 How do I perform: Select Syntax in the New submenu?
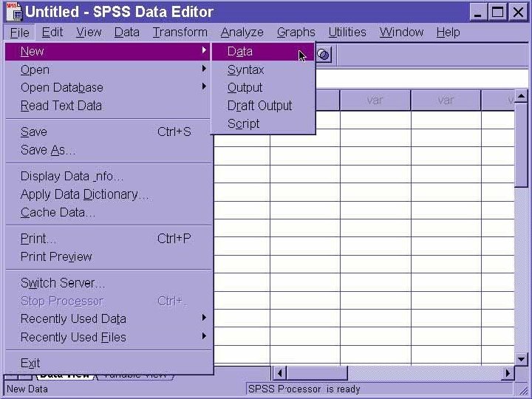click(x=263, y=69)
